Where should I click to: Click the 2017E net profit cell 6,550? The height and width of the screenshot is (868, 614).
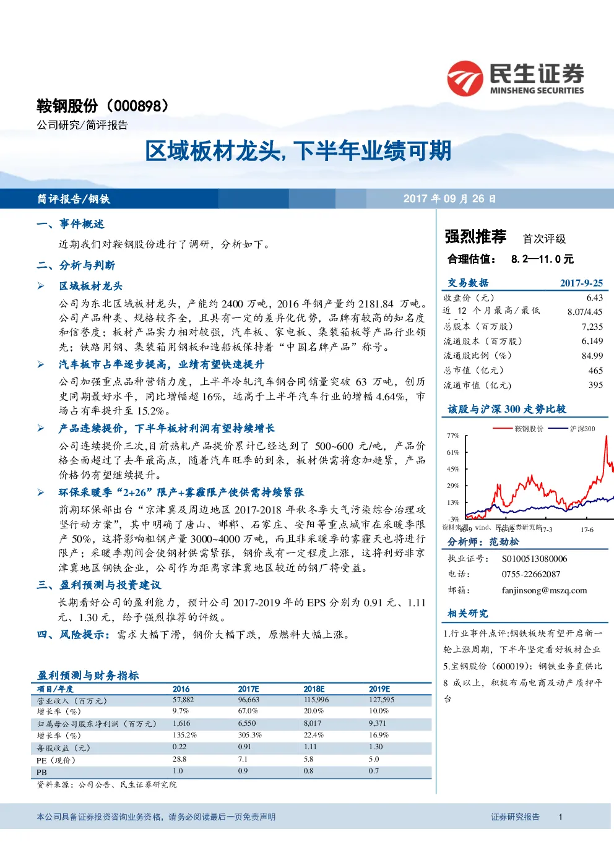(247, 723)
